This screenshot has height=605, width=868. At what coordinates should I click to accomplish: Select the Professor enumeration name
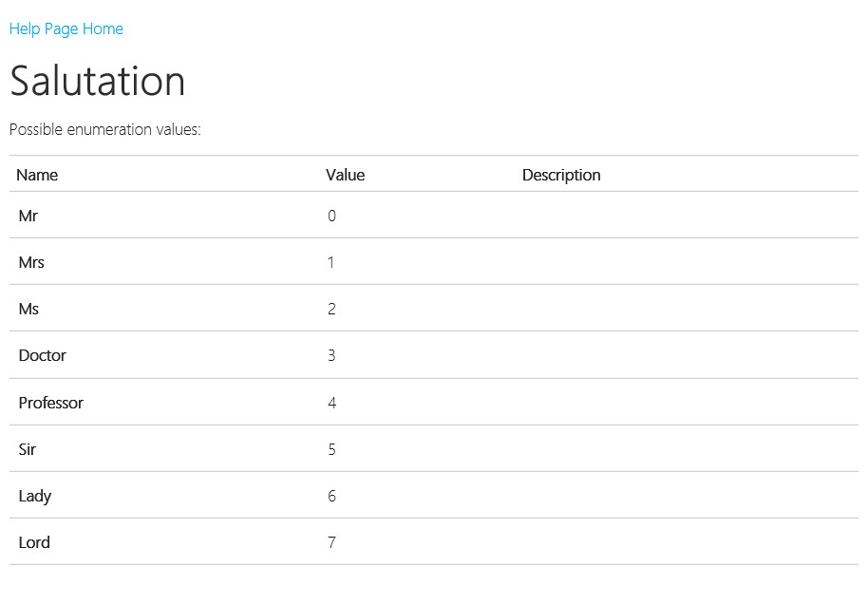[x=51, y=403]
